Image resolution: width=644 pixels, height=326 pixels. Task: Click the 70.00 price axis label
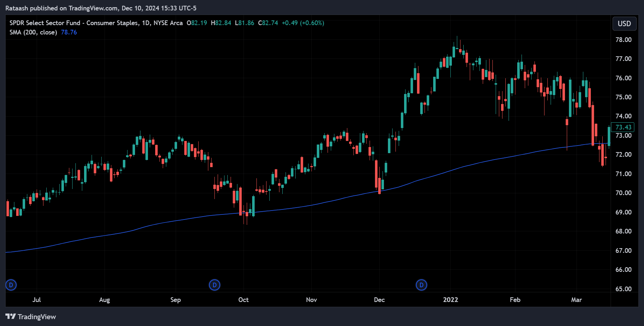(x=624, y=193)
